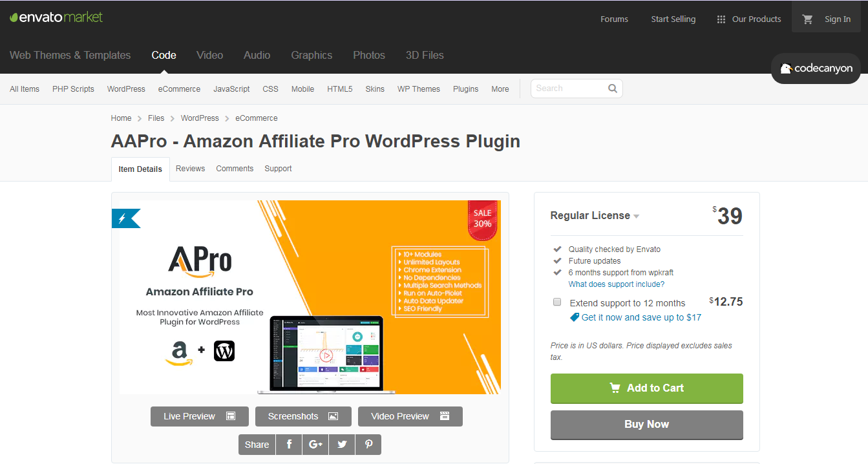Image resolution: width=868 pixels, height=464 pixels.
Task: Open the Video navigation item
Action: tap(210, 56)
